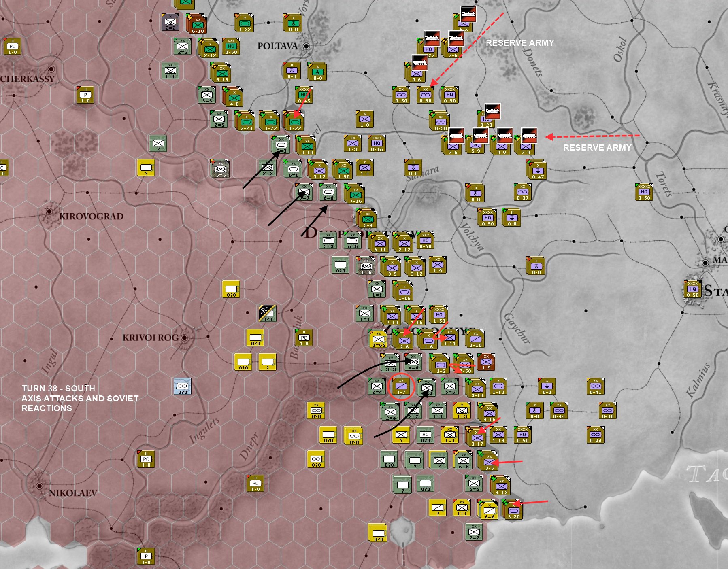Click the Nikolaev city label
The image size is (728, 569).
[73, 493]
